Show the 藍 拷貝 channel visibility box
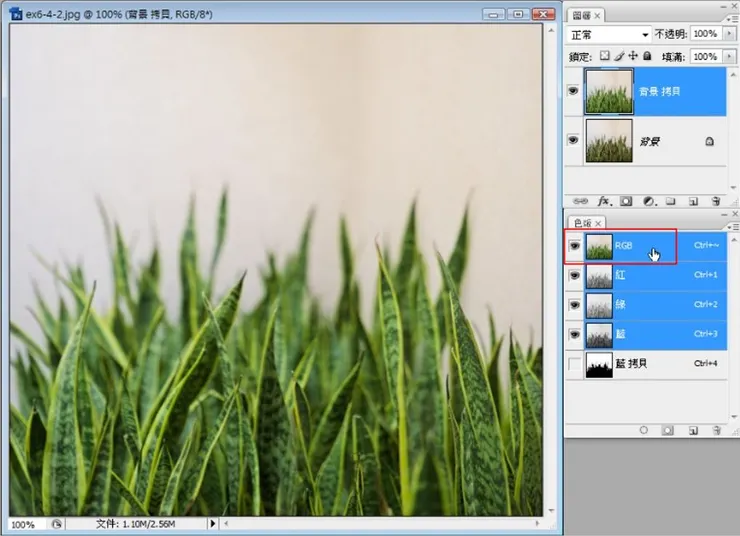740x536 pixels. pos(574,365)
